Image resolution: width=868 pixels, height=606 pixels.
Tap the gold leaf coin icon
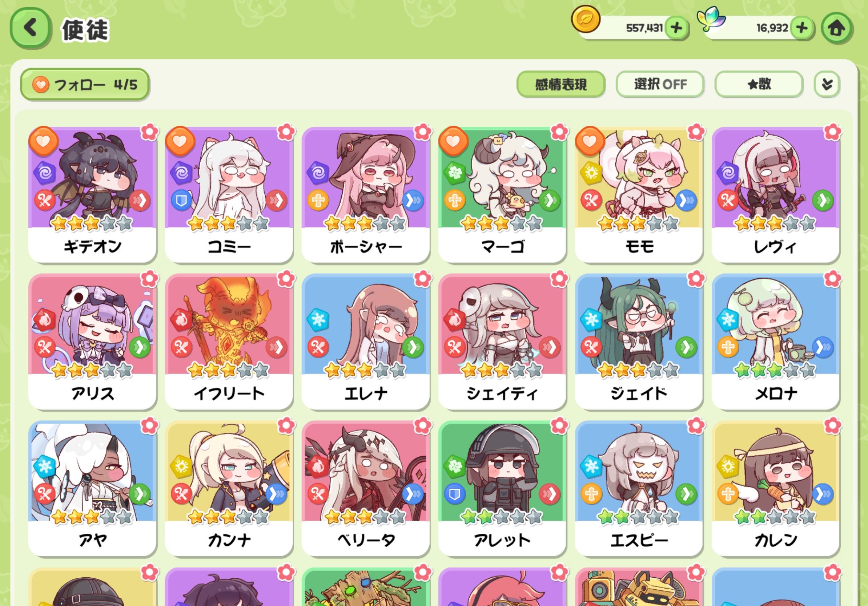(586, 20)
